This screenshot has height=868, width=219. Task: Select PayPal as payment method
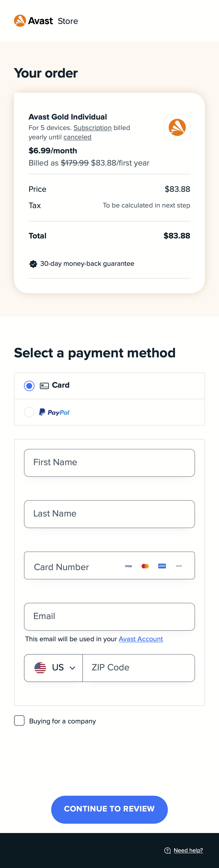(29, 412)
